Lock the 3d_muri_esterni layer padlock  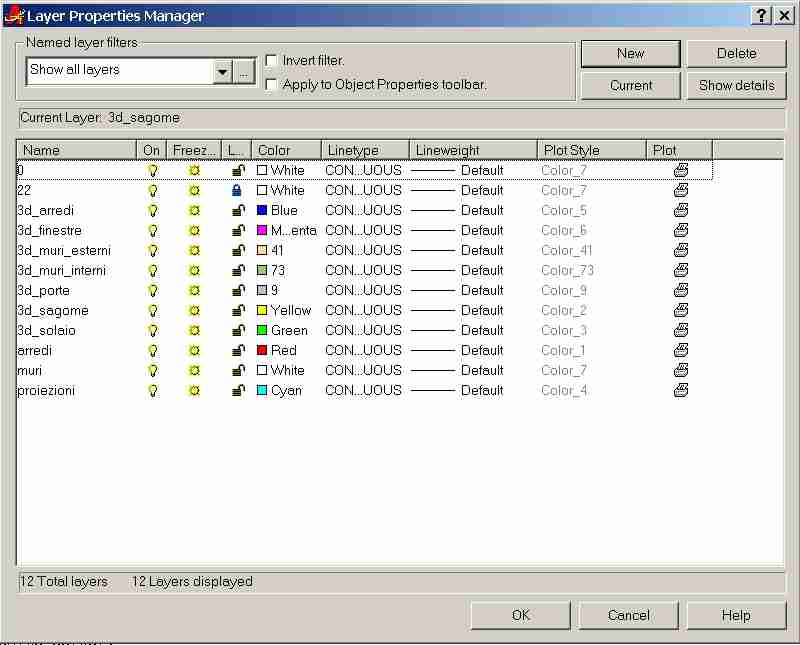pyautogui.click(x=238, y=251)
